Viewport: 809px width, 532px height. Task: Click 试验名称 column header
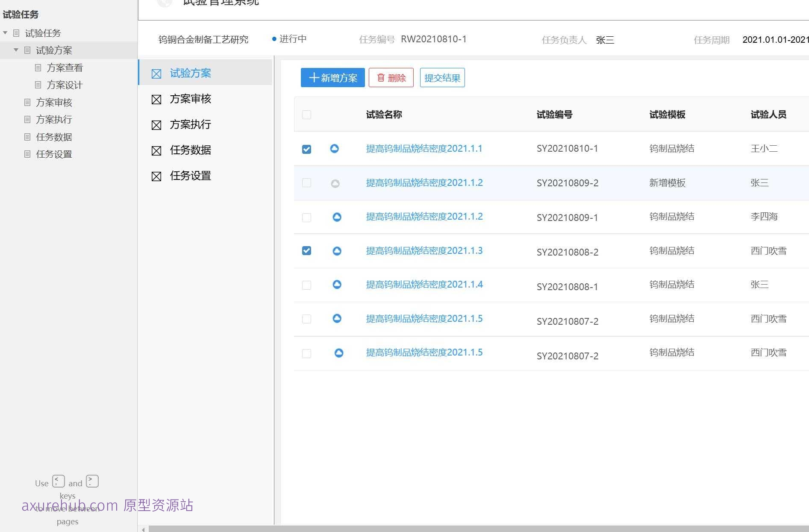[384, 115]
